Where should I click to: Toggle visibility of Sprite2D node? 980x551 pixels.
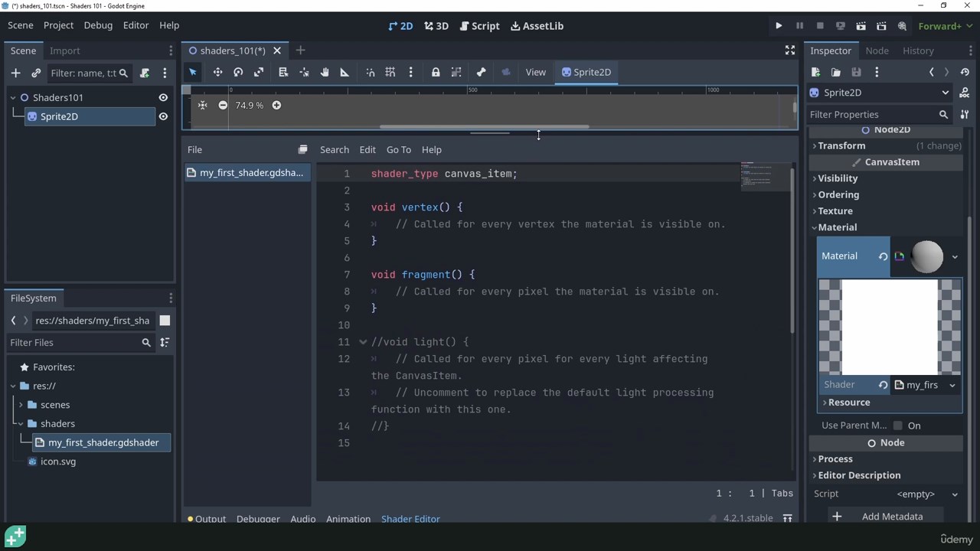click(163, 116)
